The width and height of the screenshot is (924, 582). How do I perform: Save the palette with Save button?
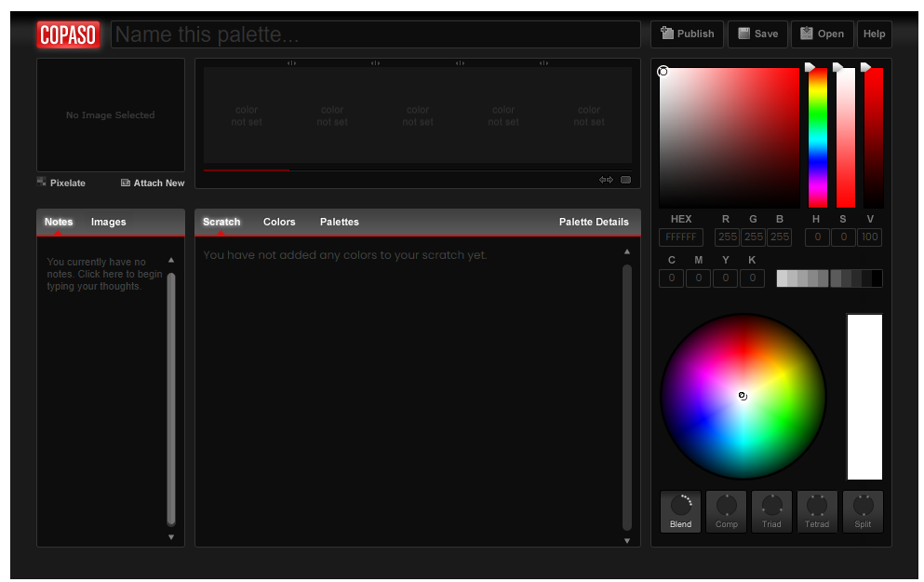tap(757, 34)
